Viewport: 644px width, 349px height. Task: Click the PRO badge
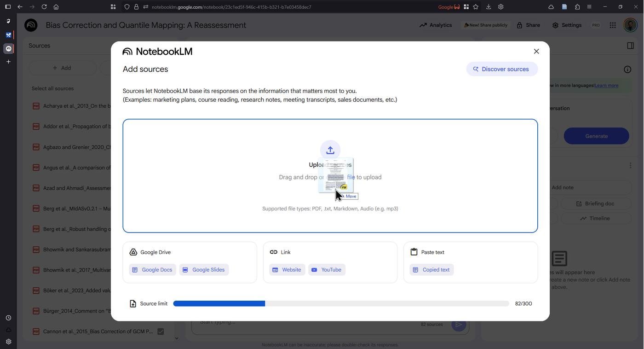click(596, 25)
